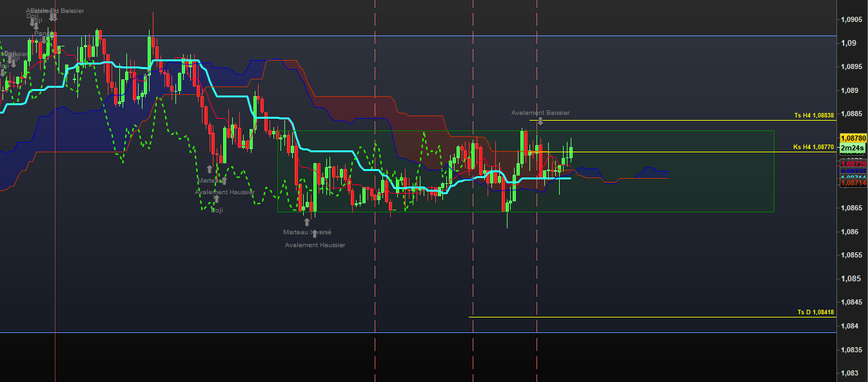Select the down arrow below the Pendu label
868x382 pixels.
tap(44, 41)
